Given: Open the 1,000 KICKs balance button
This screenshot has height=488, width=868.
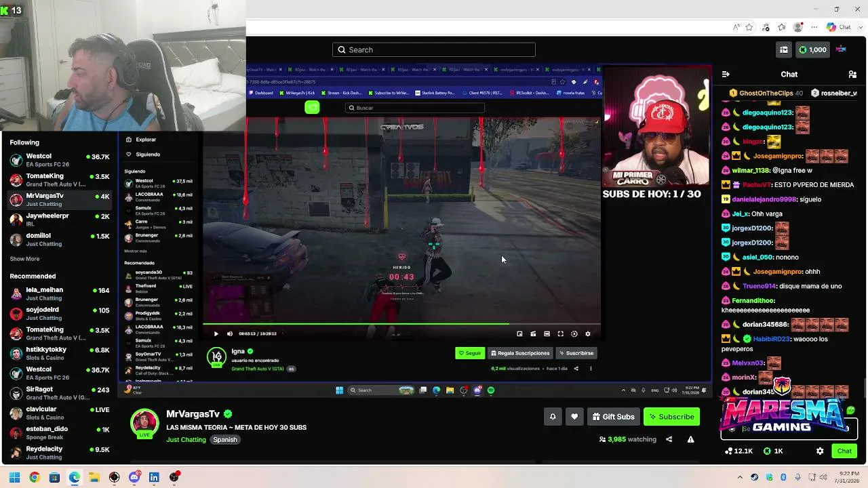Looking at the screenshot, I should click(x=812, y=49).
